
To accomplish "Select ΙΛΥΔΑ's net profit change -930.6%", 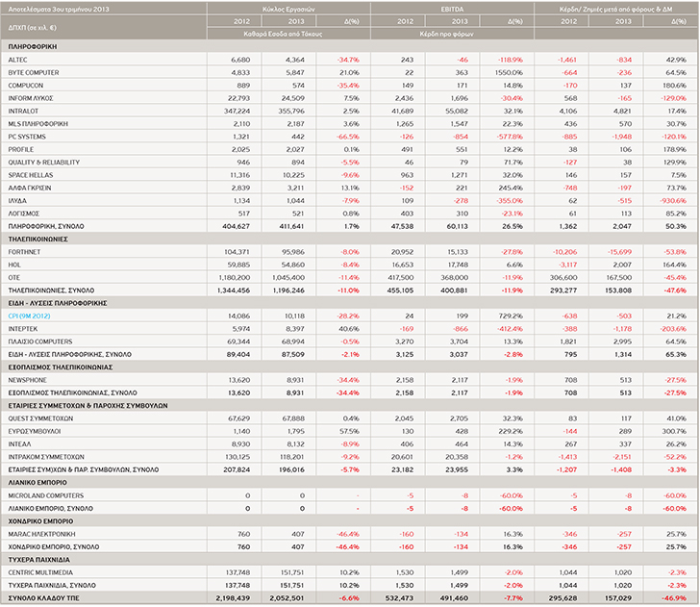I will pos(673,200).
